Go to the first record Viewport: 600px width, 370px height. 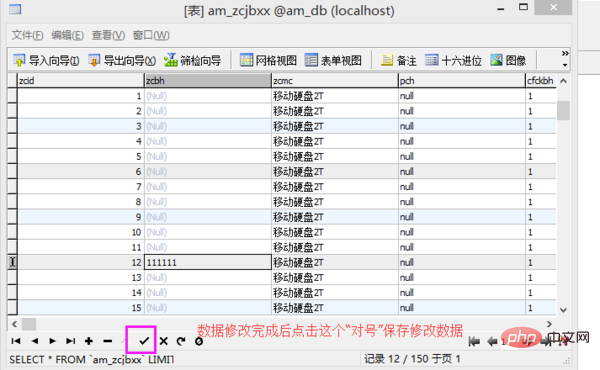[16, 341]
